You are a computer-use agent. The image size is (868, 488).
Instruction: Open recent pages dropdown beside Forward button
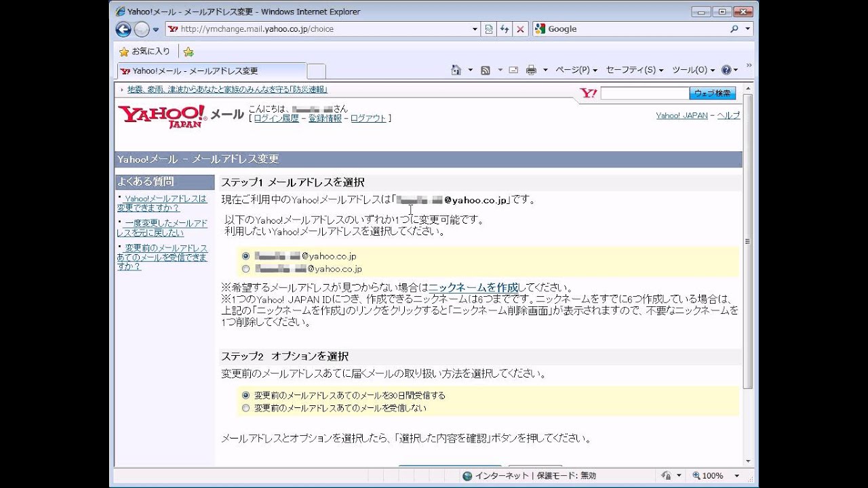[156, 30]
